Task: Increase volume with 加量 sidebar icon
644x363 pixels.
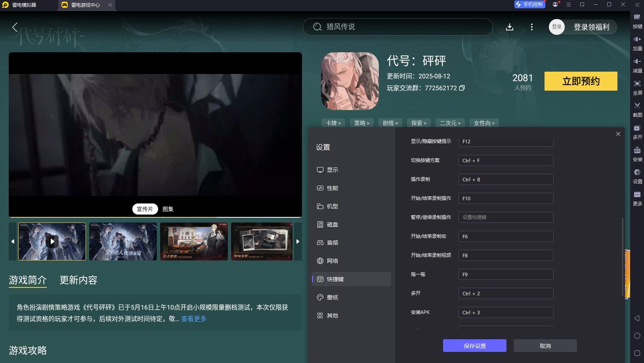Action: (x=637, y=44)
